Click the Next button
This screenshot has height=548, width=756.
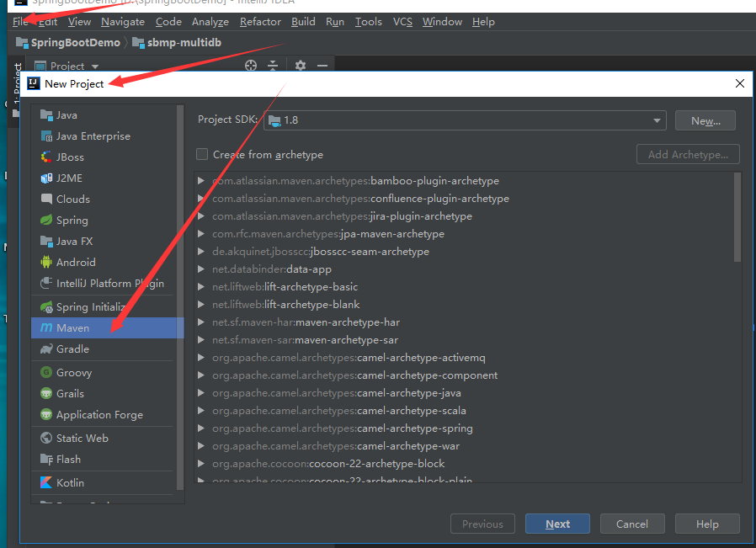pyautogui.click(x=557, y=524)
